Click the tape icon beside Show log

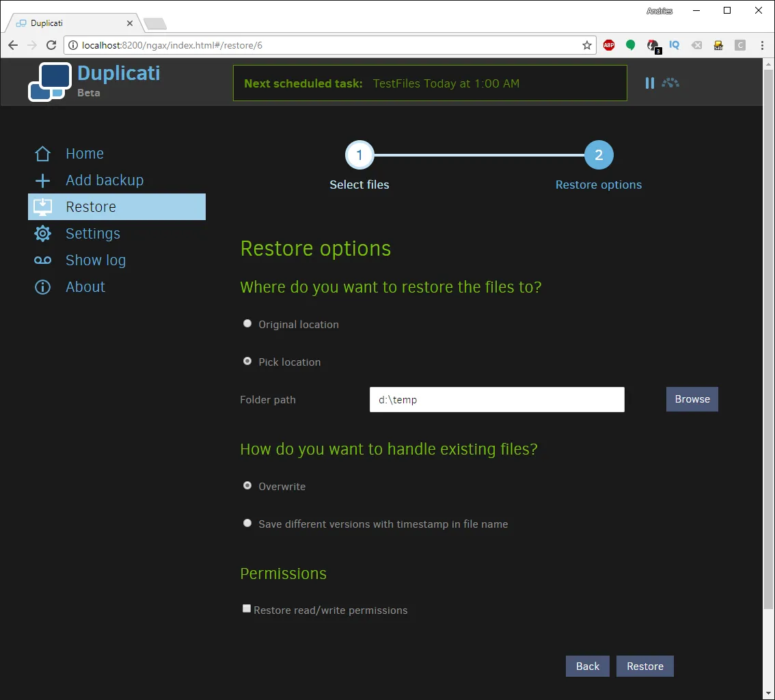pyautogui.click(x=42, y=260)
